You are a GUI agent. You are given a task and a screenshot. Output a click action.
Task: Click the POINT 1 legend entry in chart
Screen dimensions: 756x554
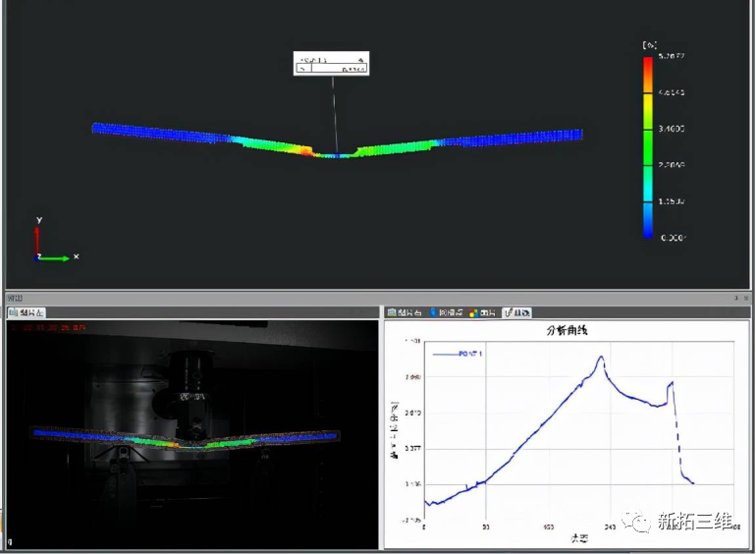(x=458, y=354)
